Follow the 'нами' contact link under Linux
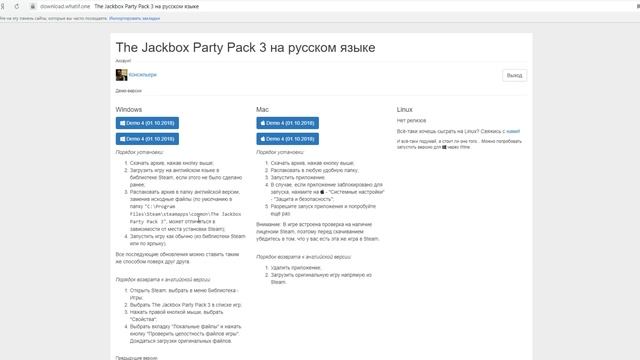The height and width of the screenshot is (360, 640). click(513, 131)
